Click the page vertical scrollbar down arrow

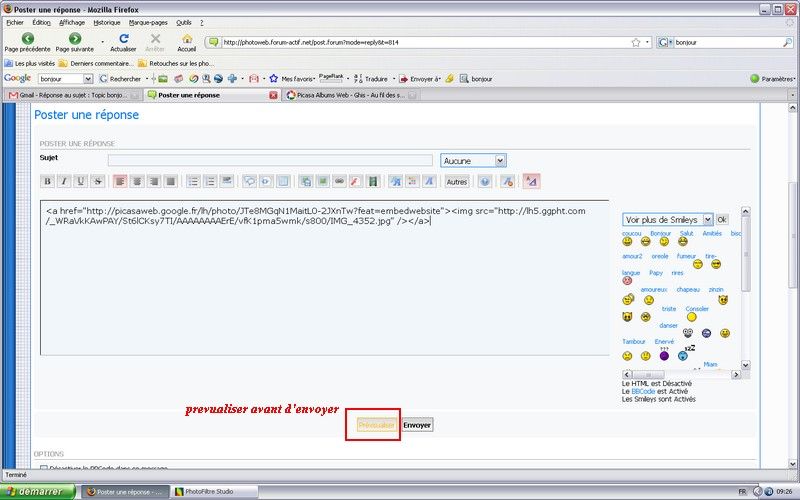pos(792,464)
